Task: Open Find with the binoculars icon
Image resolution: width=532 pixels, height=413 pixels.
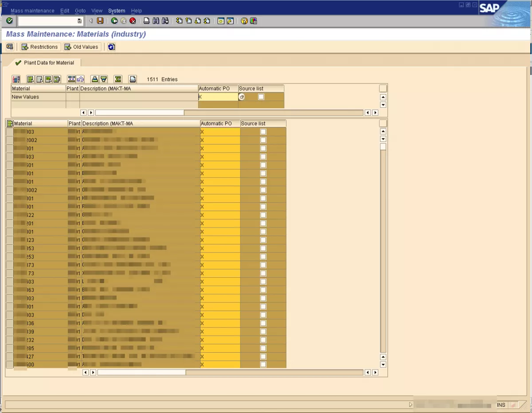Action: pos(156,21)
